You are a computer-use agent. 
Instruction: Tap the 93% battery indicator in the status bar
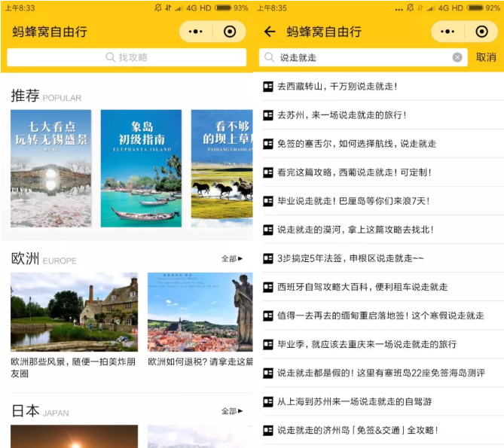pyautogui.click(x=232, y=8)
